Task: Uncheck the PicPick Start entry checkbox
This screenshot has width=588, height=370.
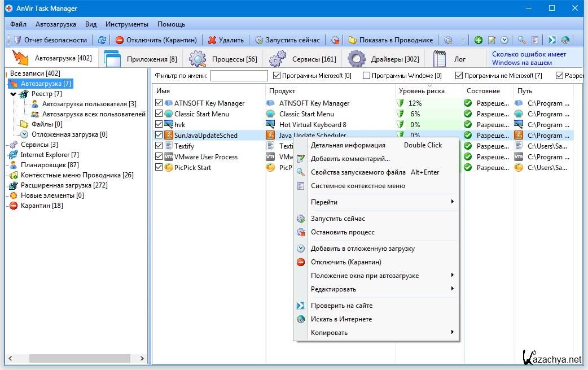Action: tap(159, 168)
